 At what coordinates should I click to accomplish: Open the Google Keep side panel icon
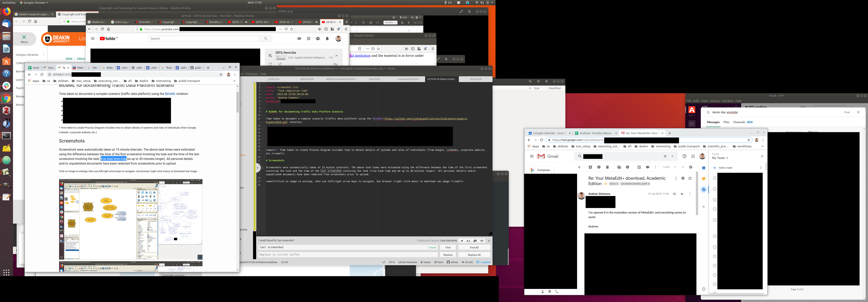click(x=704, y=179)
